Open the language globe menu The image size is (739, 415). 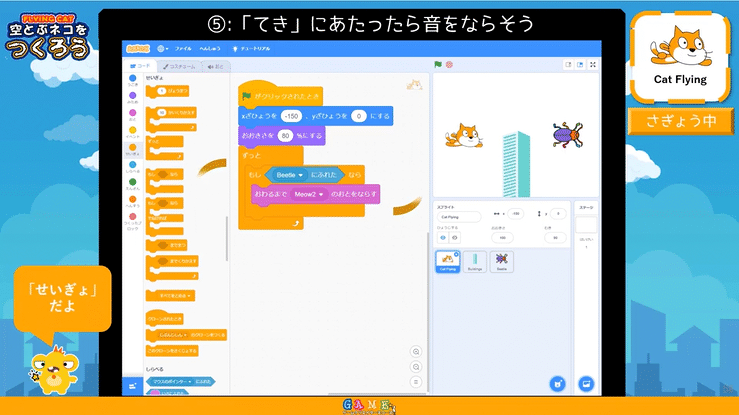pyautogui.click(x=163, y=49)
